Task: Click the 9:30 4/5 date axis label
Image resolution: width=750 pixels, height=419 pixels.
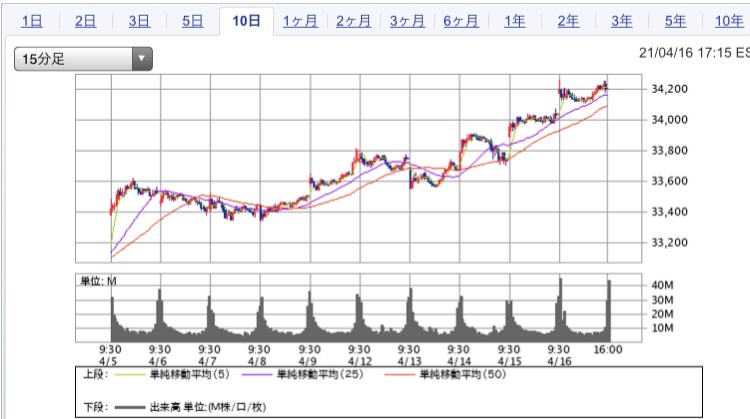Action: click(110, 355)
